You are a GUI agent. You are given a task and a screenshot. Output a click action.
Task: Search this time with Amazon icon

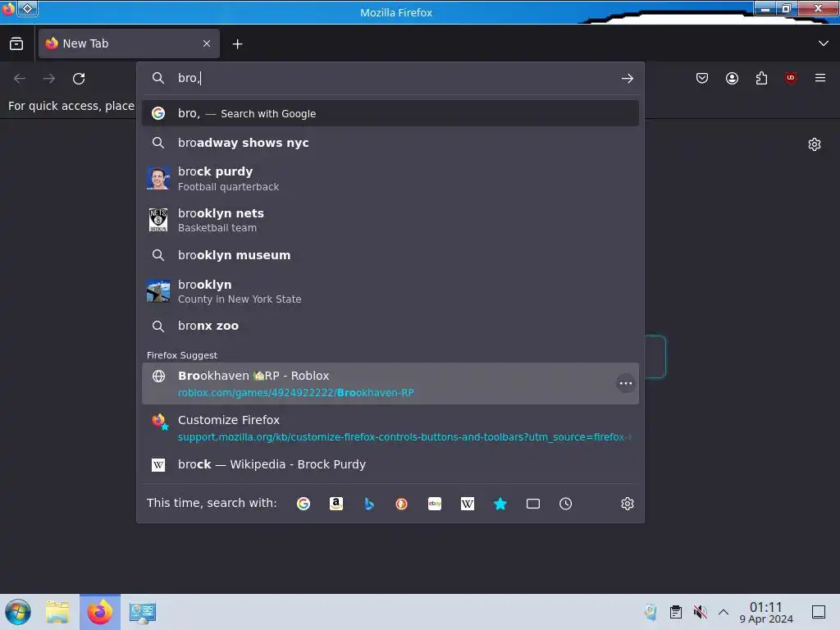pos(336,504)
